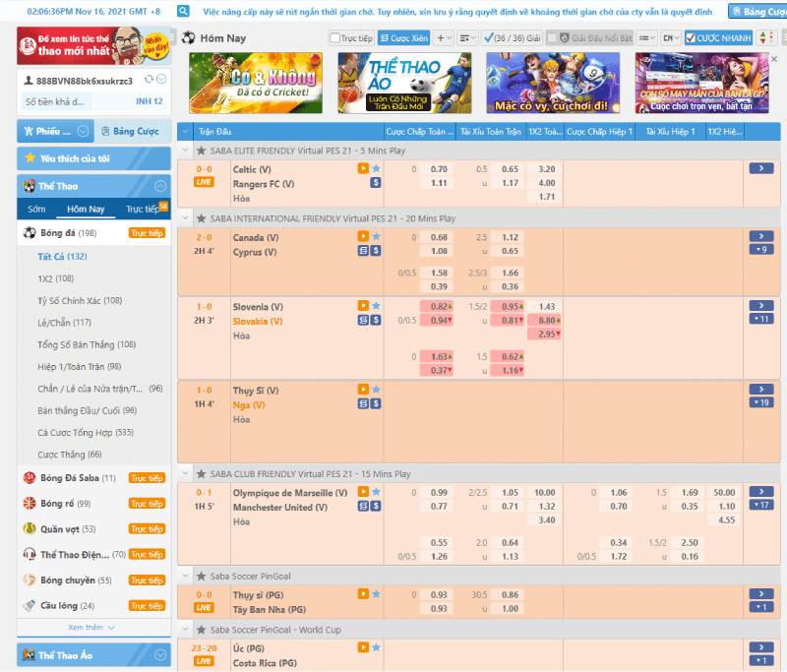Expand more markets for Slovenia match (11)
This screenshot has width=787, height=672.
coord(760,319)
